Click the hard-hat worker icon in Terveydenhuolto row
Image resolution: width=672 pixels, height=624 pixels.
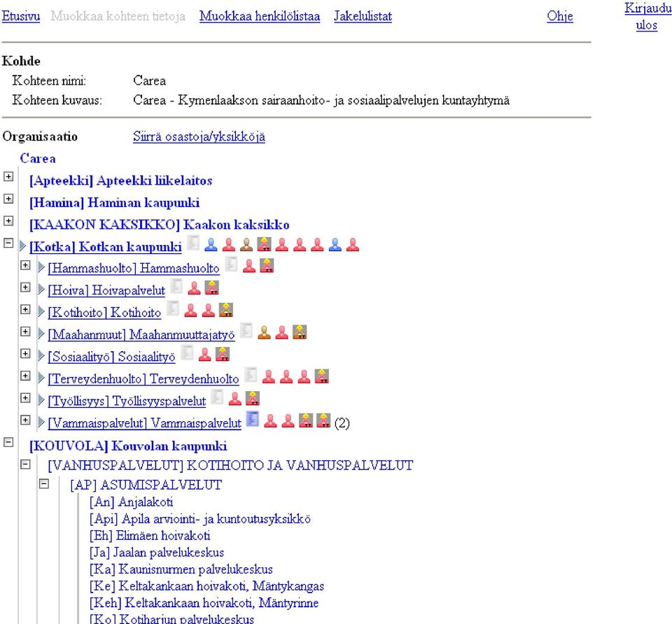[x=321, y=377]
